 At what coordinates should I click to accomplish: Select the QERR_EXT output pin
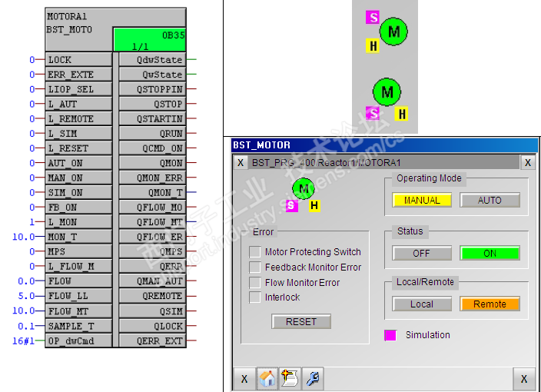coord(152,341)
